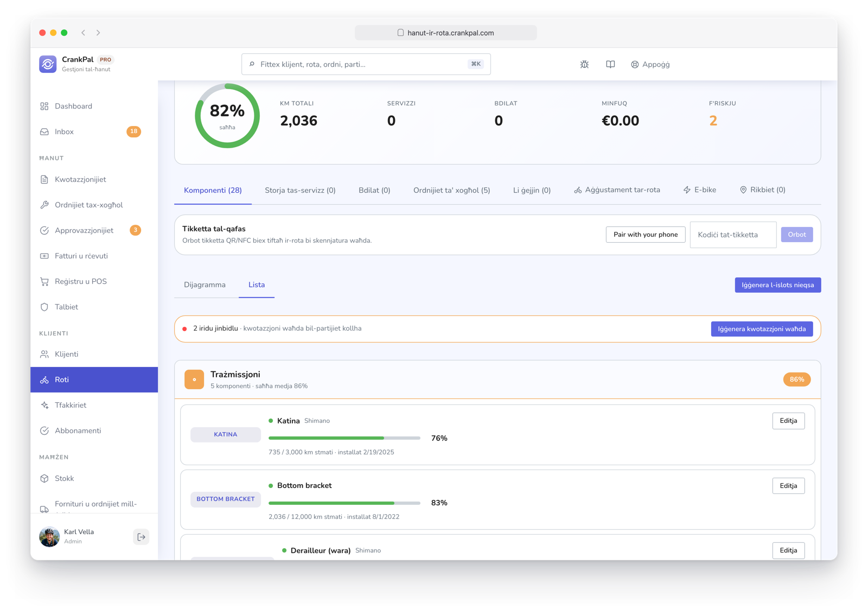Image resolution: width=868 pixels, height=614 pixels.
Task: Click the ⌘K shortcut hint
Action: [x=476, y=64]
